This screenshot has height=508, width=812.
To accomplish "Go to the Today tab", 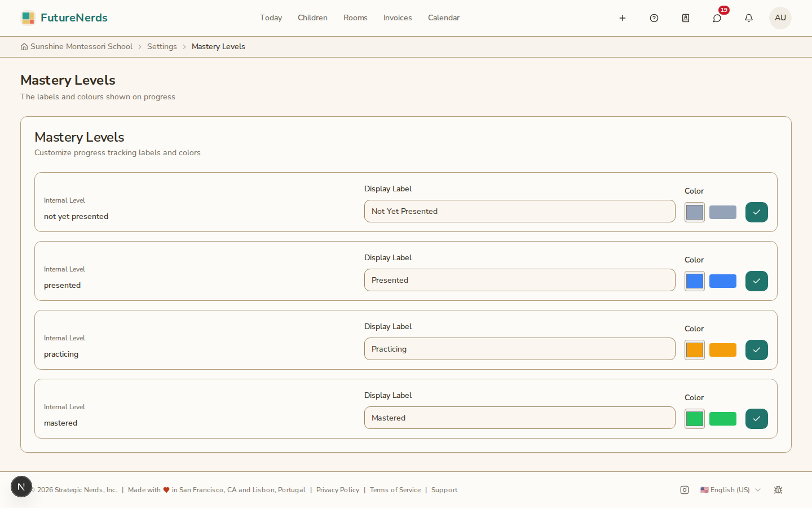I will (x=271, y=18).
